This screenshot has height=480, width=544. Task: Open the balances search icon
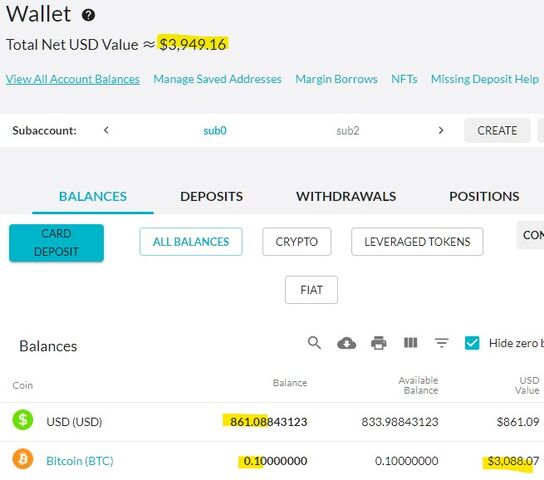click(x=314, y=343)
